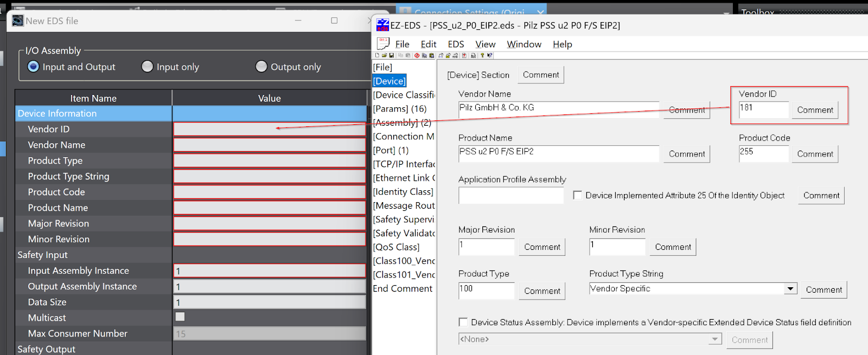This screenshot has height=355, width=868.
Task: Click the red prohibition circle toolbar icon
Action: point(417,55)
